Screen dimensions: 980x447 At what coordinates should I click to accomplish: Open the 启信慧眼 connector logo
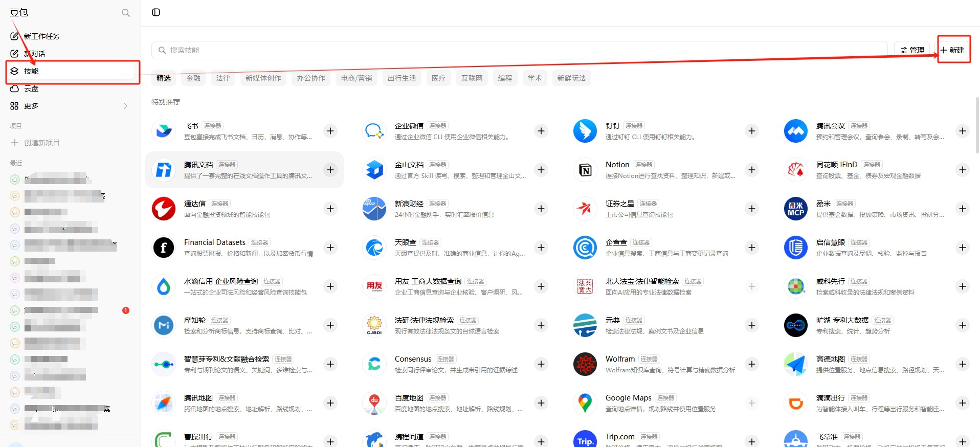click(x=796, y=248)
